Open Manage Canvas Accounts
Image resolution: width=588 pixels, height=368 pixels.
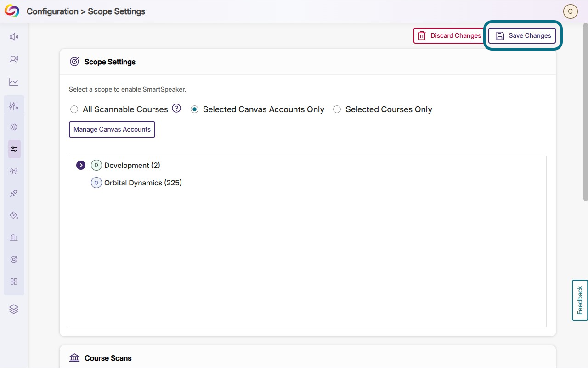coord(112,129)
